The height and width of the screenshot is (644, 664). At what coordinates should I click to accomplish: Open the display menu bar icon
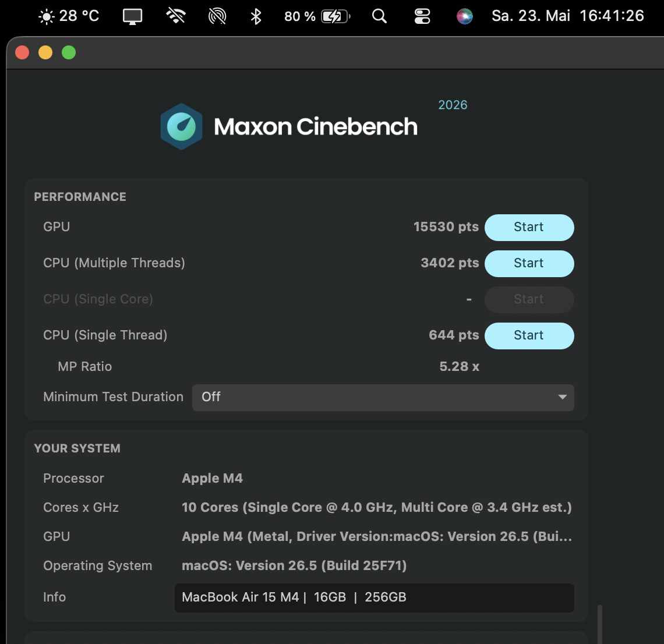133,16
